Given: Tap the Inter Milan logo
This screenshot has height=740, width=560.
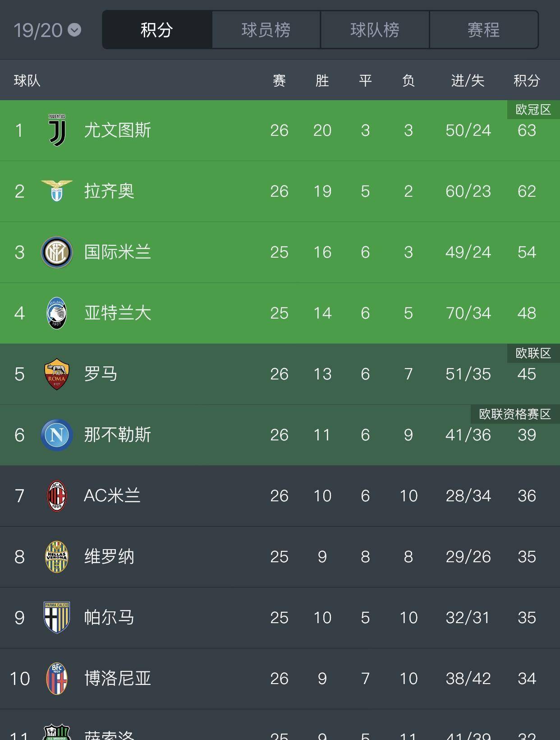Looking at the screenshot, I should click(57, 252).
